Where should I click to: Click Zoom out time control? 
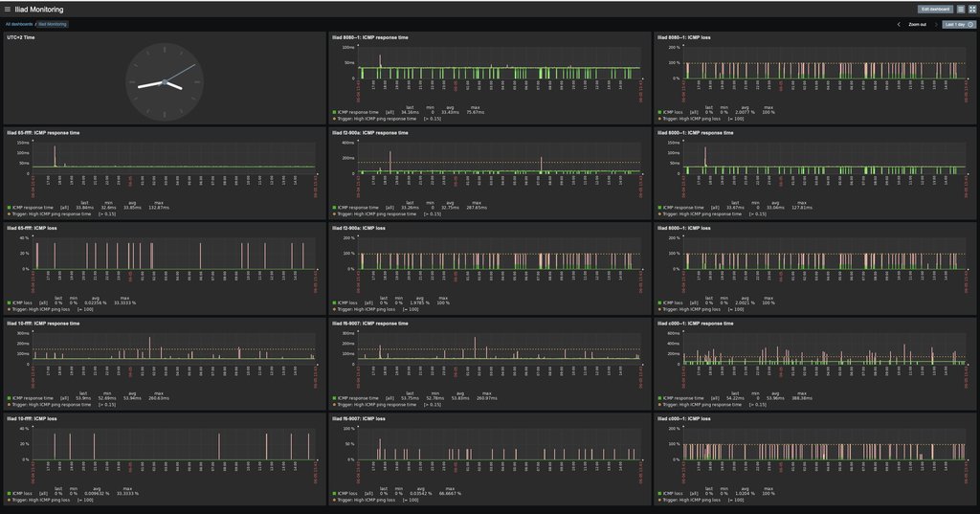(x=917, y=24)
